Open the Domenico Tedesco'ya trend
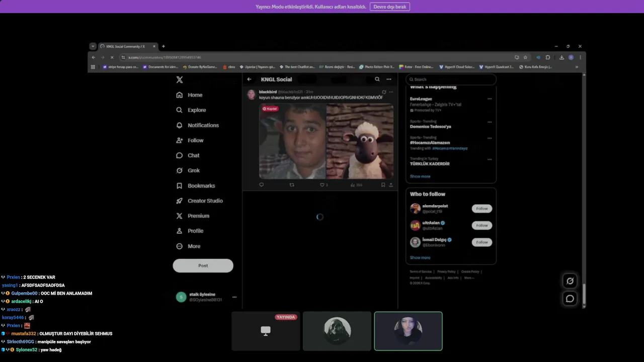The width and height of the screenshot is (644, 362). [431, 127]
